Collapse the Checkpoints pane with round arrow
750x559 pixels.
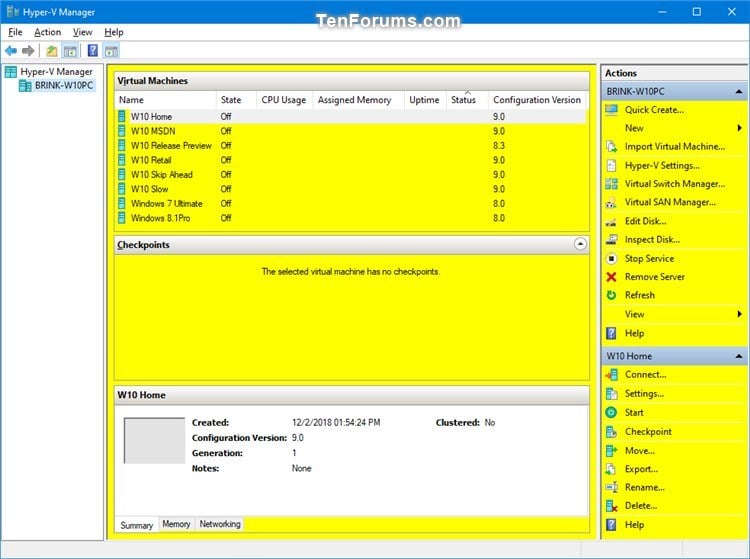pos(580,244)
